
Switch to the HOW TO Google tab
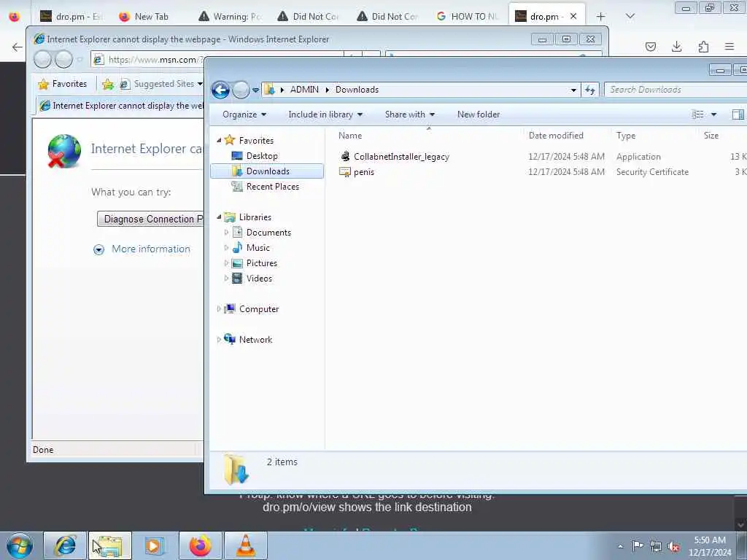pyautogui.click(x=468, y=16)
